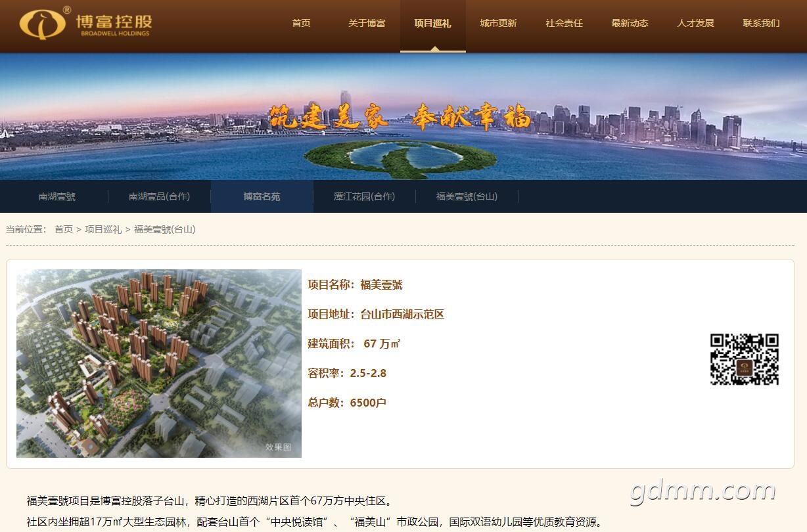This screenshot has width=807, height=532.
Task: Open 最新动态 nav item
Action: tap(630, 23)
